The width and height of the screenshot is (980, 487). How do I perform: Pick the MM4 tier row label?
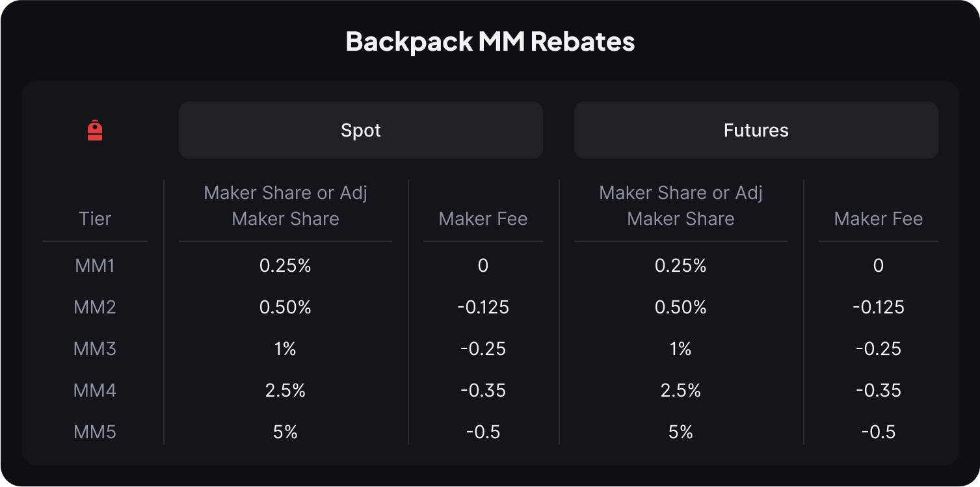click(95, 390)
